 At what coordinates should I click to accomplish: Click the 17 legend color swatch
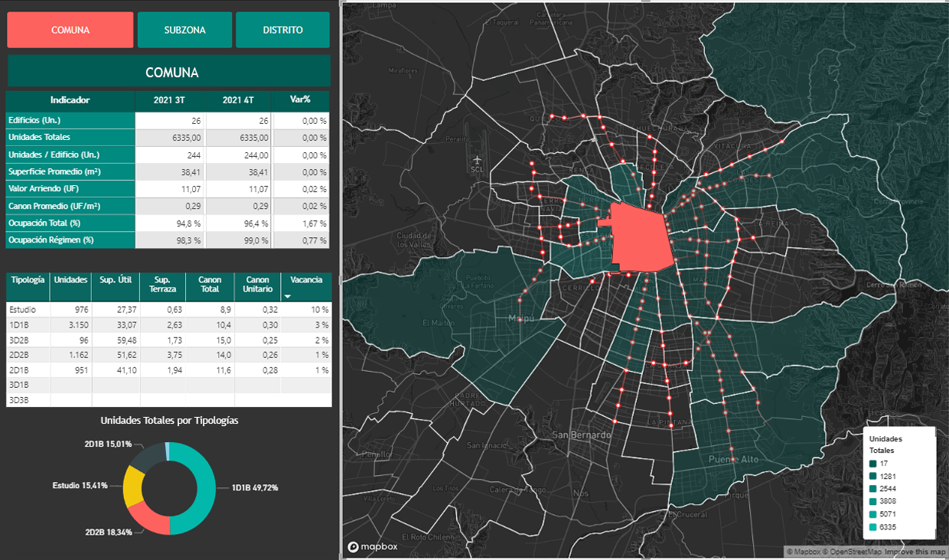(872, 464)
